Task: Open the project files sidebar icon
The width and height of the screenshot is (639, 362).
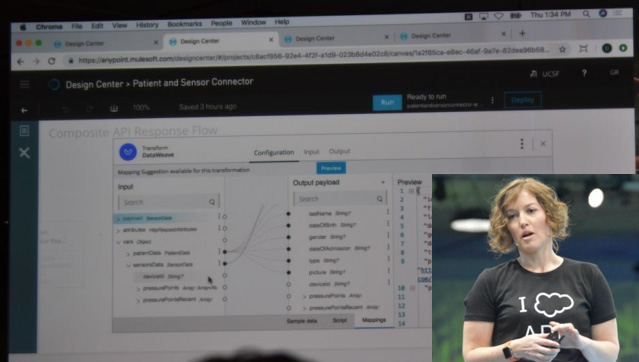Action: coord(24,130)
